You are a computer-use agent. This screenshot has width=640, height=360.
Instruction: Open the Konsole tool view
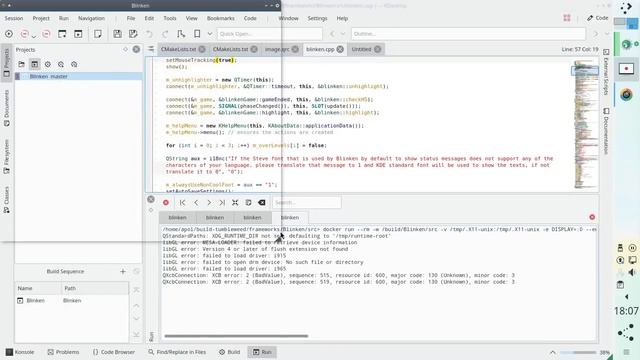pyautogui.click(x=20, y=352)
